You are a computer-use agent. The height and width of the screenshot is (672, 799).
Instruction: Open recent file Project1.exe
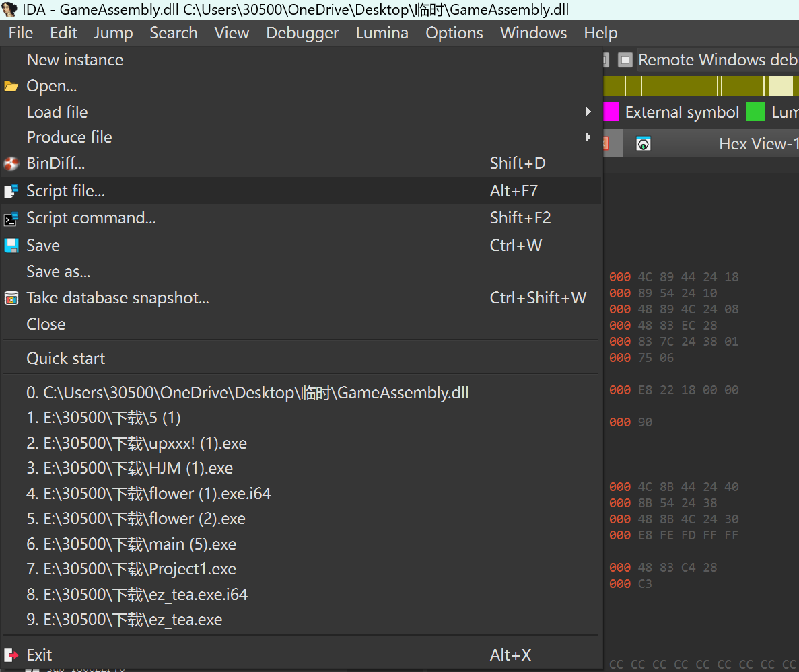(301, 569)
